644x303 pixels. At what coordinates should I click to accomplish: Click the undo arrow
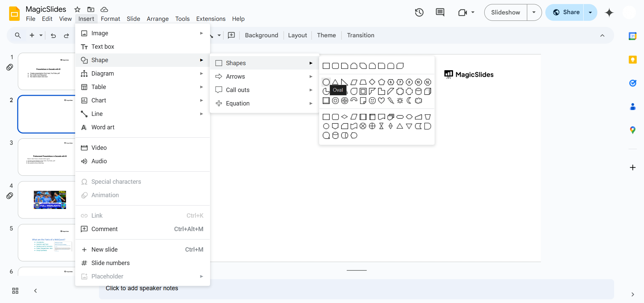click(x=53, y=35)
